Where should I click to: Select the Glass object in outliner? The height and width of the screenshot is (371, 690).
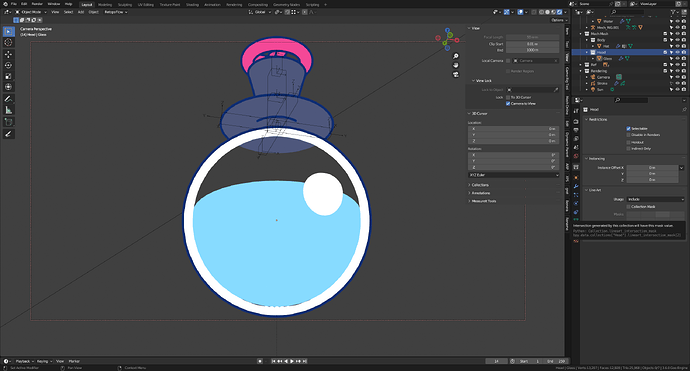click(608, 59)
